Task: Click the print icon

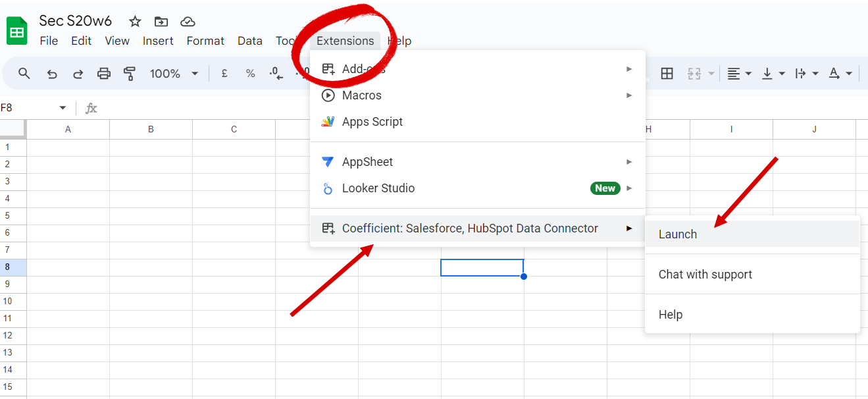Action: click(104, 74)
